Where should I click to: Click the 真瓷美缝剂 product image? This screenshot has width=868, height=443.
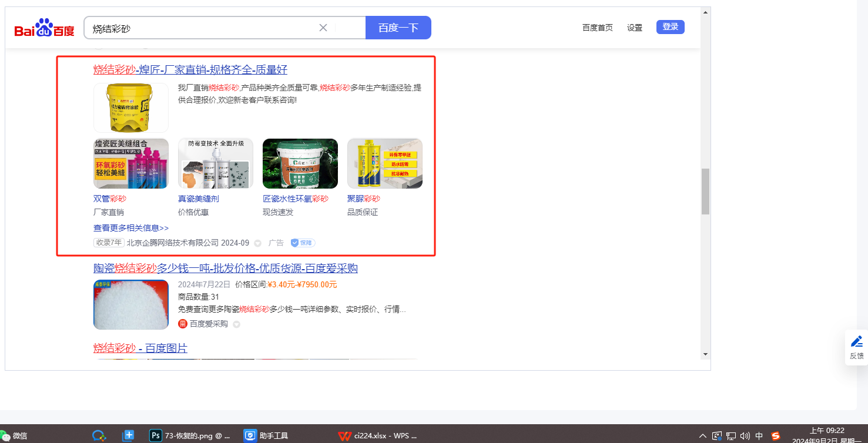[x=216, y=163]
